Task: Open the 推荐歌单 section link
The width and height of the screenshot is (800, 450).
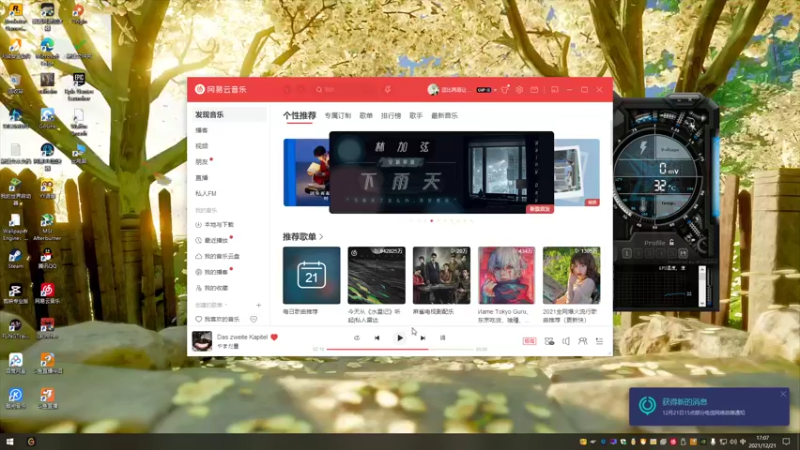Action: coord(303,237)
